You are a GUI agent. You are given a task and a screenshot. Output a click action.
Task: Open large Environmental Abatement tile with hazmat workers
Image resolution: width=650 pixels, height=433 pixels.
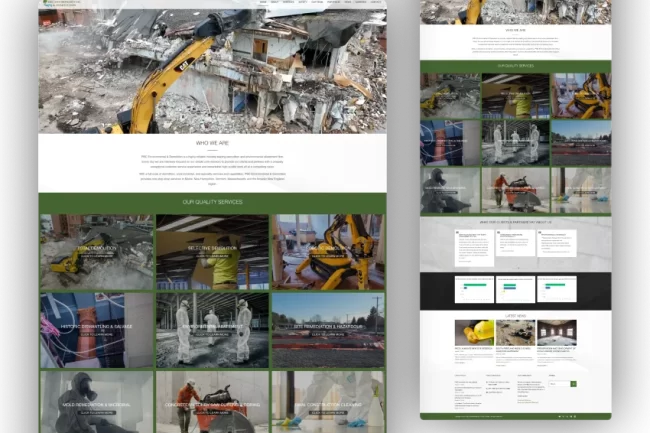[x=212, y=330]
